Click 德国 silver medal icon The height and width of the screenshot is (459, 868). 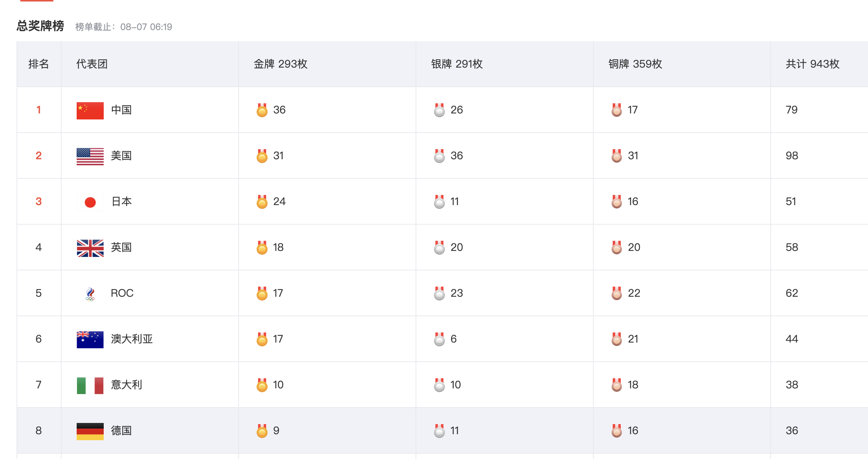pos(439,431)
